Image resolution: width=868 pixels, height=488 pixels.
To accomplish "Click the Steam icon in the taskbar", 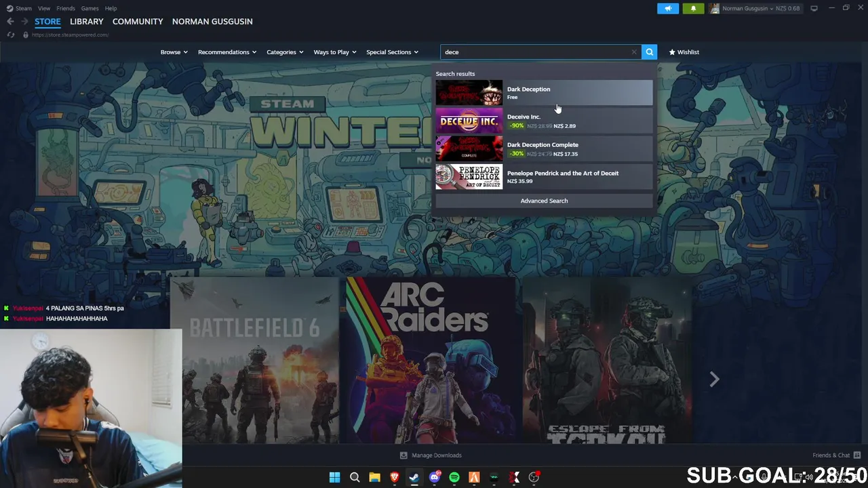I will (414, 478).
